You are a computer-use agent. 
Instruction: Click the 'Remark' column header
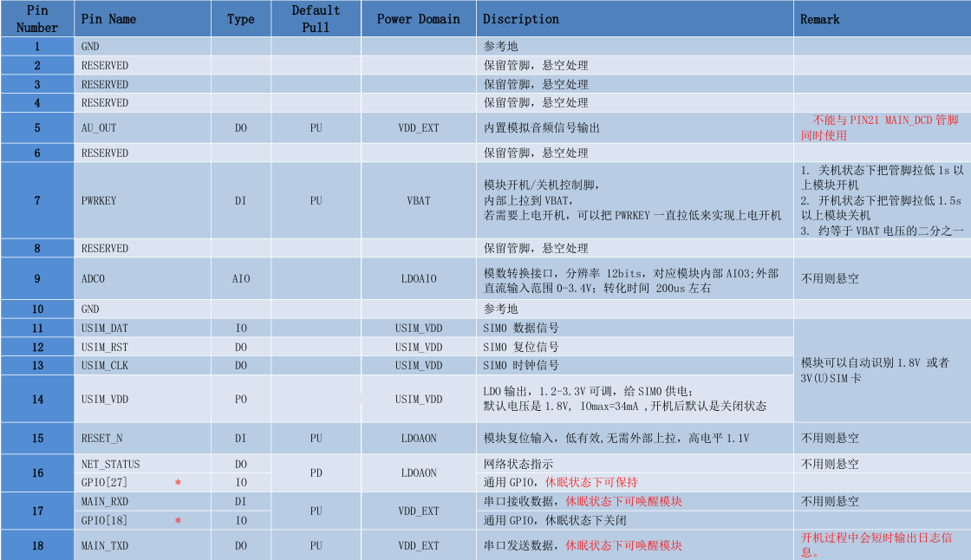[882, 18]
